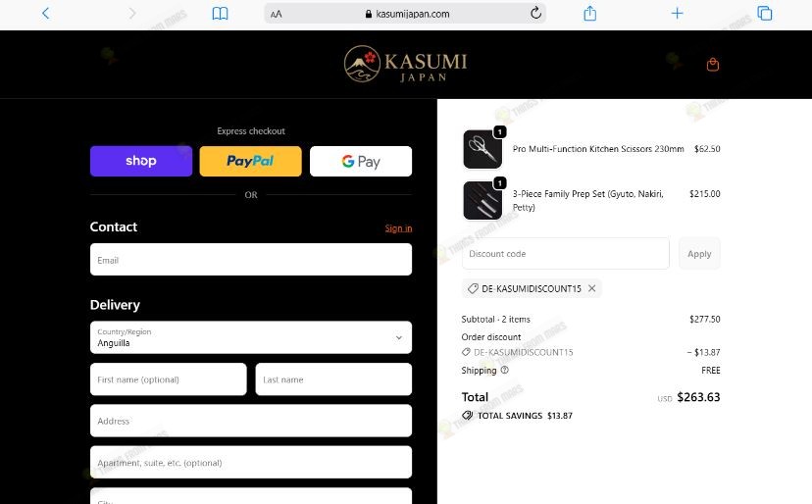The image size is (812, 504).
Task: Click 'Subtotal · 2 items' label
Action: click(x=495, y=319)
